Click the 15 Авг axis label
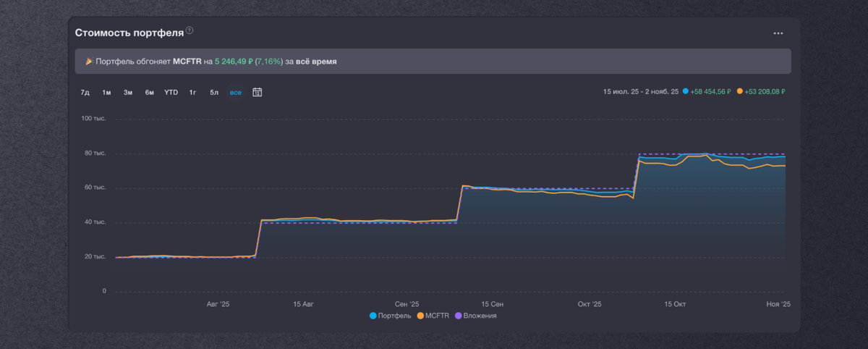 coord(304,305)
